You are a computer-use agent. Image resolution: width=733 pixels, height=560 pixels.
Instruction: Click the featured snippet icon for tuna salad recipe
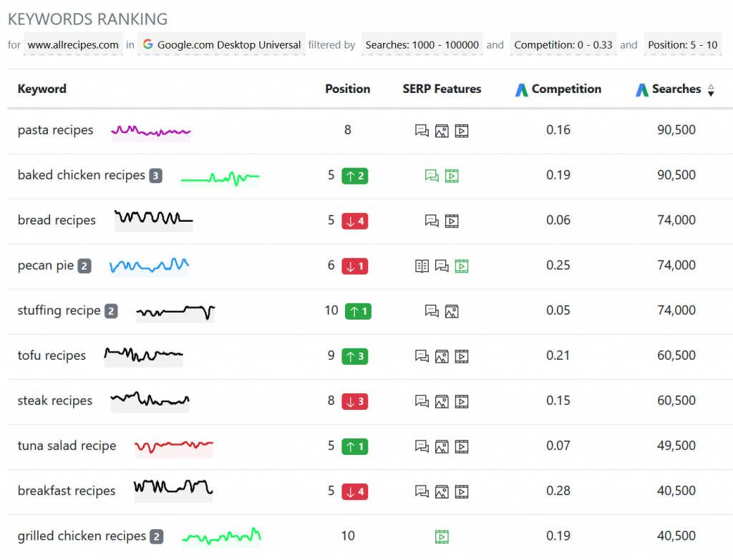[422, 446]
